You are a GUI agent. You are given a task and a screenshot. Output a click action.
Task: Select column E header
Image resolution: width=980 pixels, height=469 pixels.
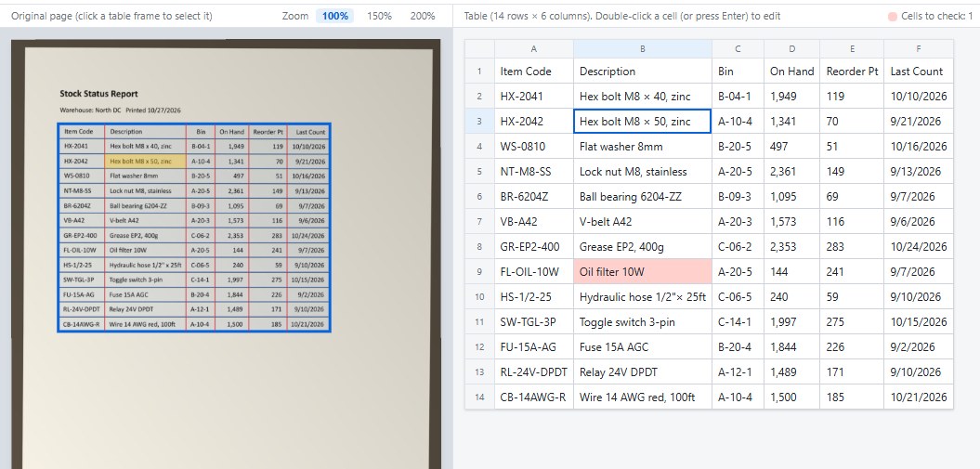(852, 48)
